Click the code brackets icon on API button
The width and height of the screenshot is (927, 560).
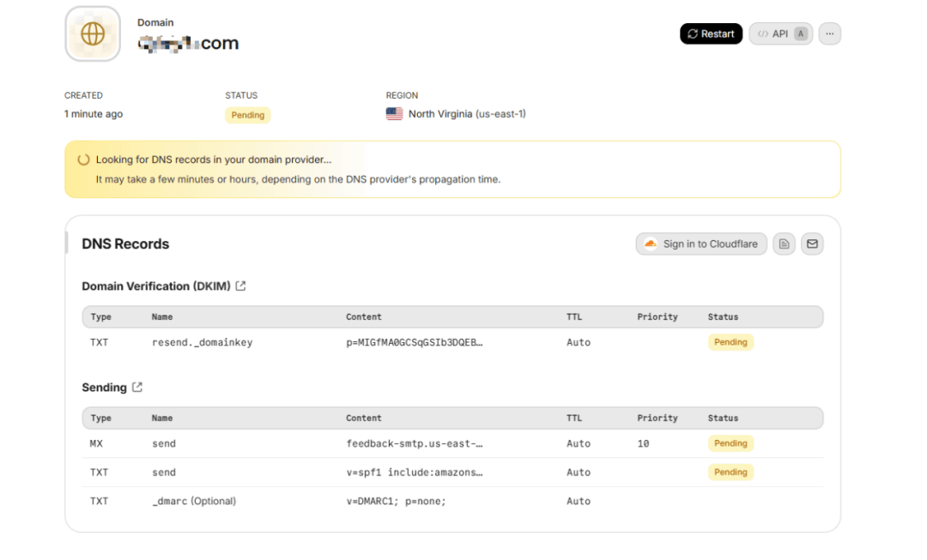coord(763,33)
